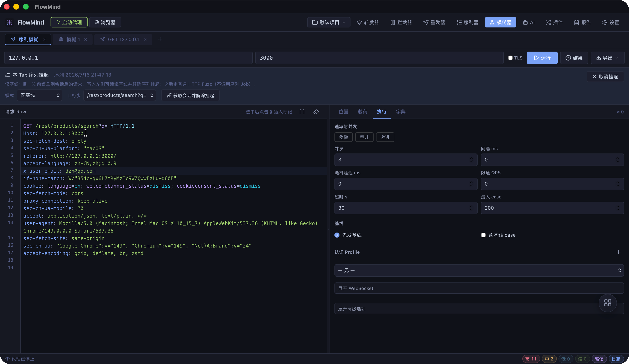Click the 取消挂起 button
629x364 pixels.
tap(605, 77)
